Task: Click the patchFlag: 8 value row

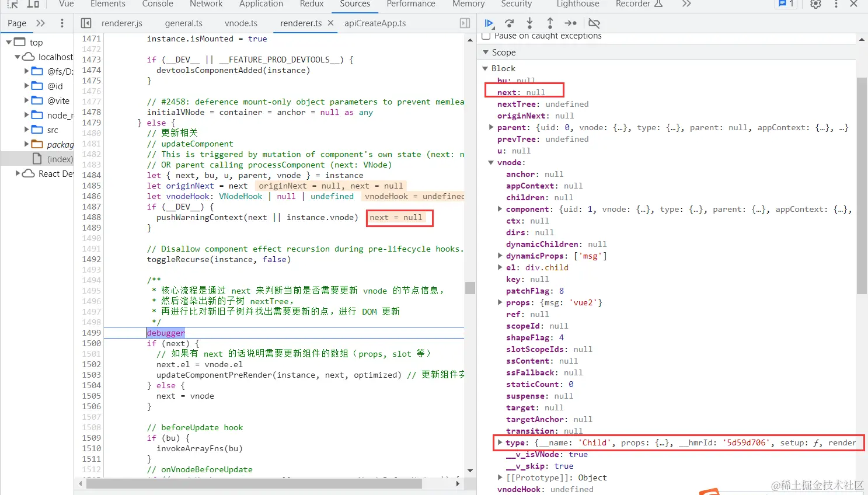Action: 535,291
